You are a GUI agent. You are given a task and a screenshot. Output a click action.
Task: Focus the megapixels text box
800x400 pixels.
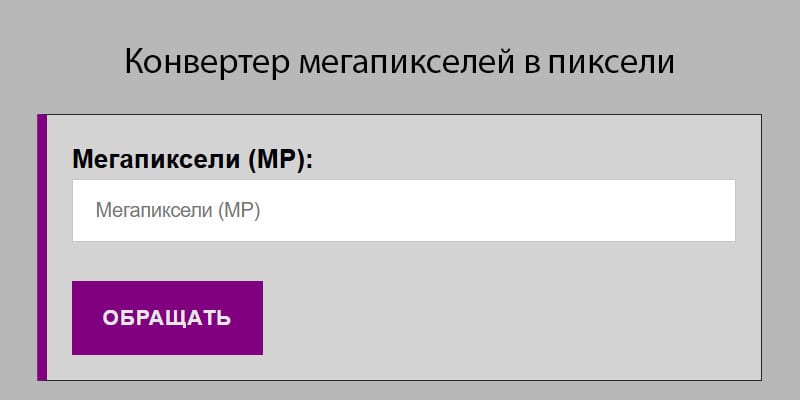coord(403,210)
